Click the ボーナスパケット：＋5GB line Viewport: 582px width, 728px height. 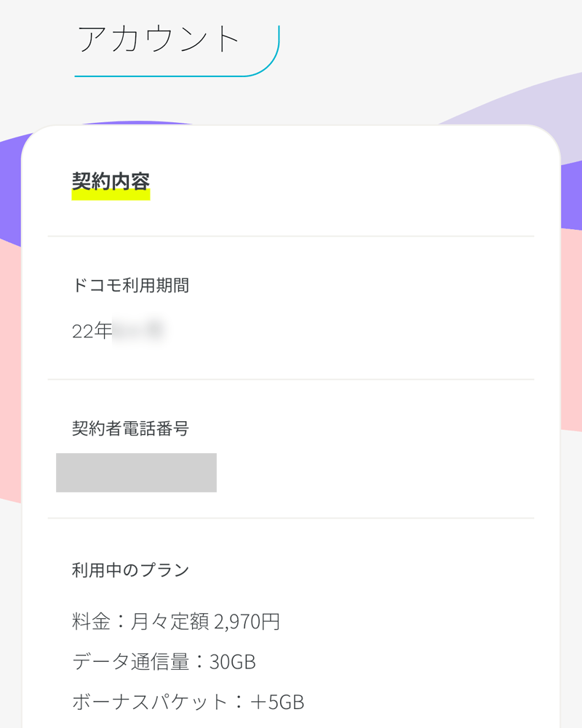[188, 702]
